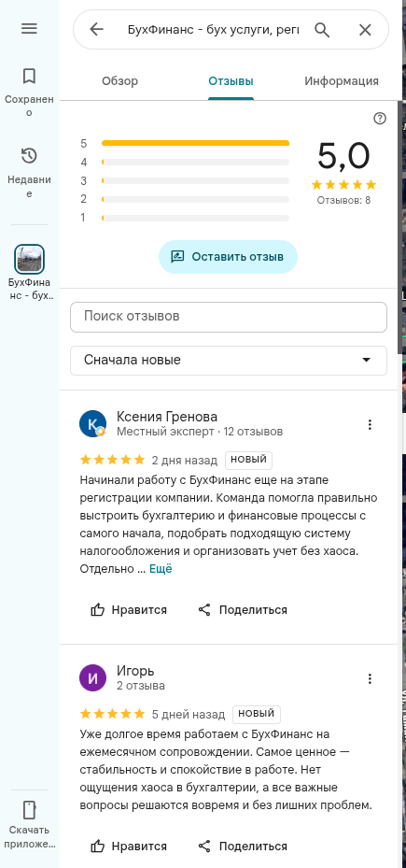The width and height of the screenshot is (406, 868).
Task: Open the rating help question mark icon
Action: (x=380, y=118)
